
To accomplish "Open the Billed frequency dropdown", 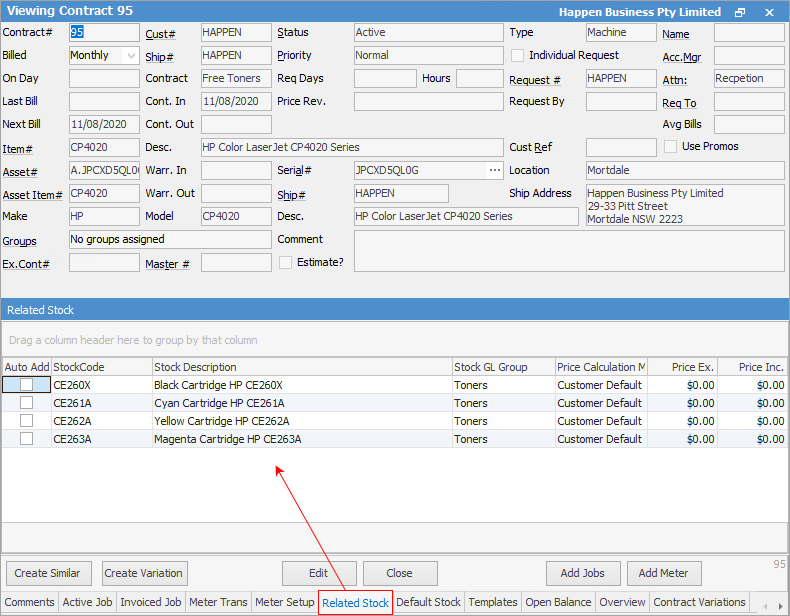I will coord(131,56).
